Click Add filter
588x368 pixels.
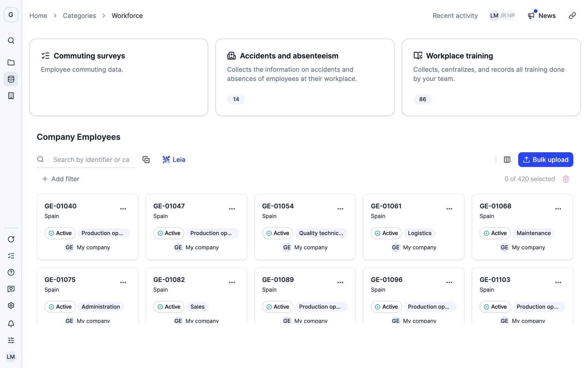(61, 179)
